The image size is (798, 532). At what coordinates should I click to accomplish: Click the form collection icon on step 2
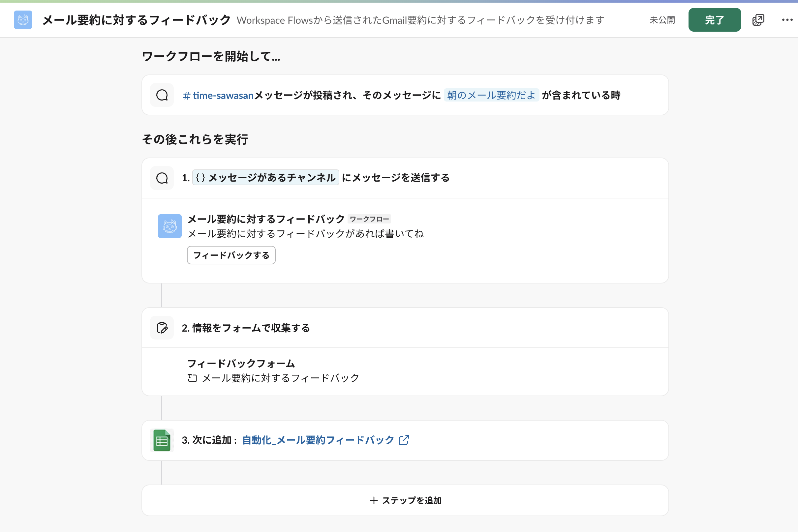[162, 327]
